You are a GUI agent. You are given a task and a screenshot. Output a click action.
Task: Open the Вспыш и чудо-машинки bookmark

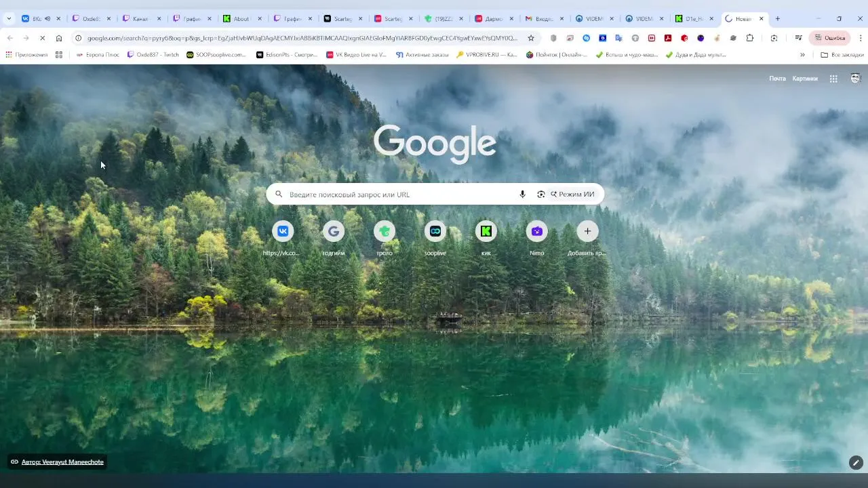[x=627, y=55]
